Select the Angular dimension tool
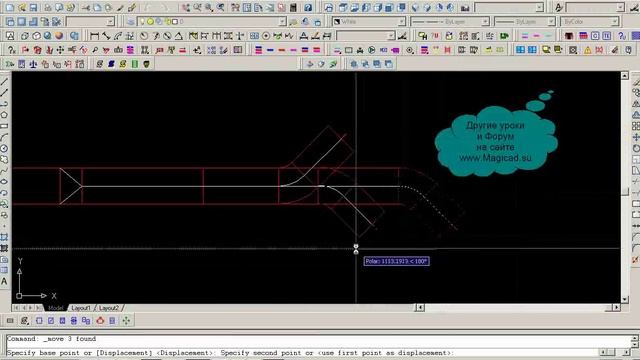The height and width of the screenshot is (360, 640). tap(179, 36)
